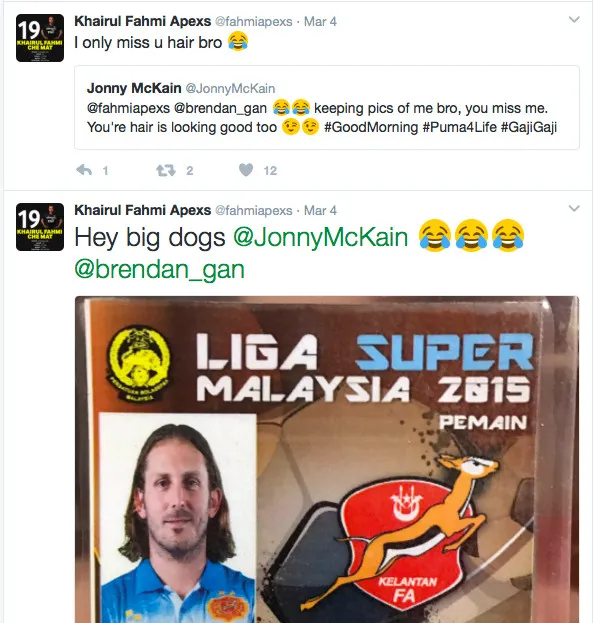This screenshot has width=593, height=623.
Task: Click the reply arrow icon under first tweet
Action: (x=84, y=170)
